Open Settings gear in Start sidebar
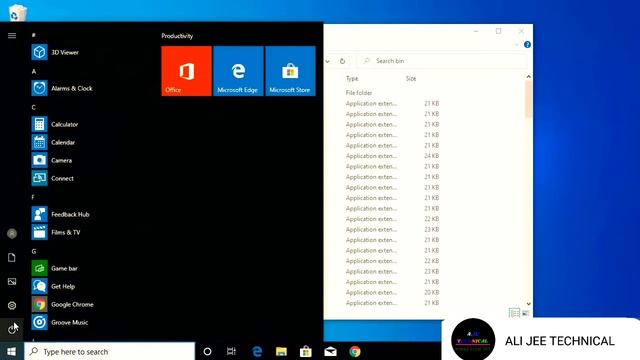The height and width of the screenshot is (360, 640). 12,305
